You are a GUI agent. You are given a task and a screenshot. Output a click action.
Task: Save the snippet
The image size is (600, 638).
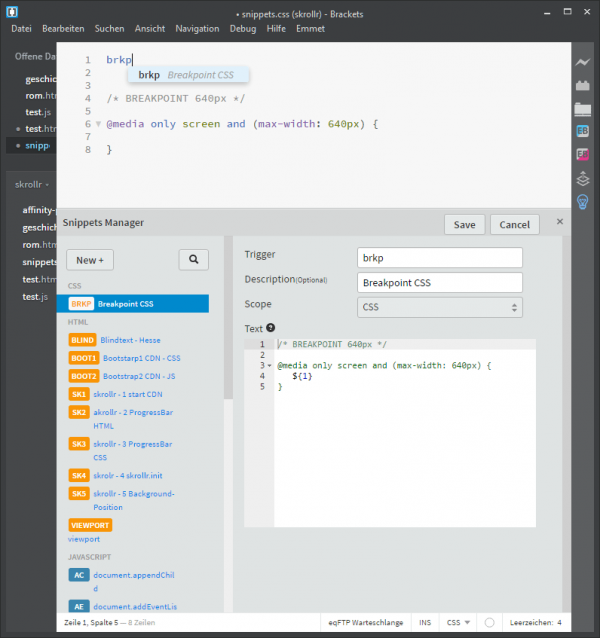coord(465,225)
